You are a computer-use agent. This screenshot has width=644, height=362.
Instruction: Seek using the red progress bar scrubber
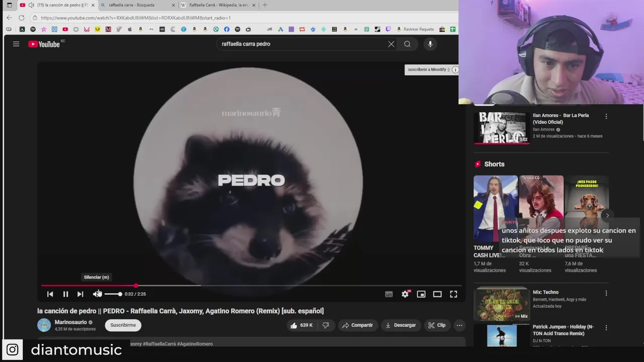tap(136, 286)
